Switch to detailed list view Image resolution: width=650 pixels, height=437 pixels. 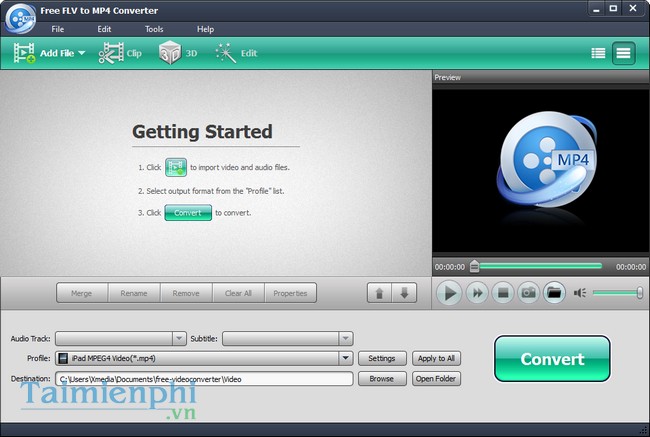tap(598, 53)
